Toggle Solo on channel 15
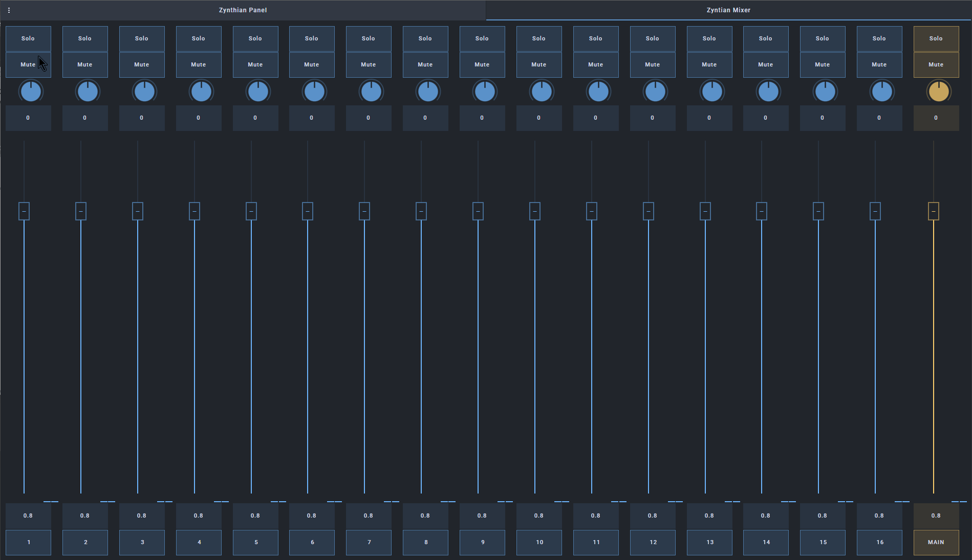The width and height of the screenshot is (972, 560). 823,39
